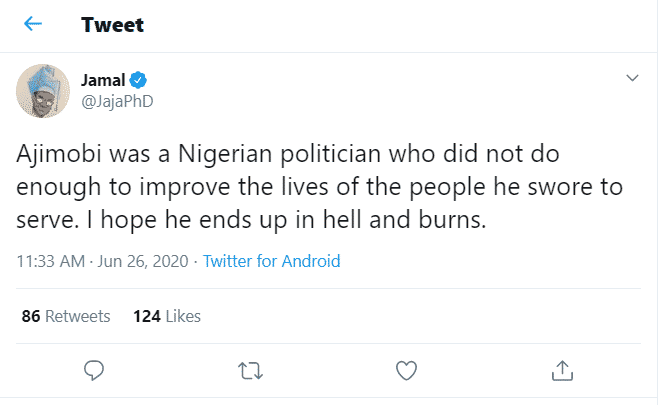
Task: Click the 11:33 AM time text
Action: pyautogui.click(x=52, y=262)
